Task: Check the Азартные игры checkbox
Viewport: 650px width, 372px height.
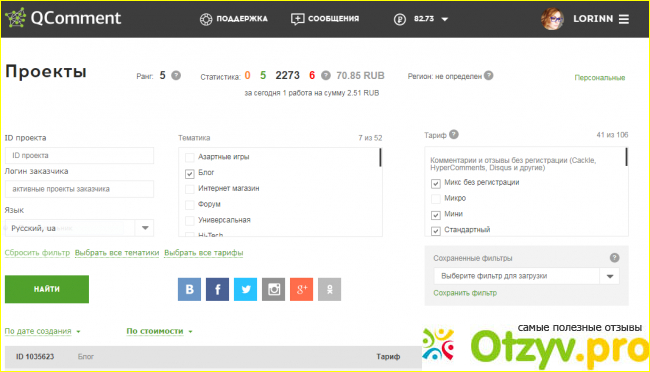Action: point(189,158)
